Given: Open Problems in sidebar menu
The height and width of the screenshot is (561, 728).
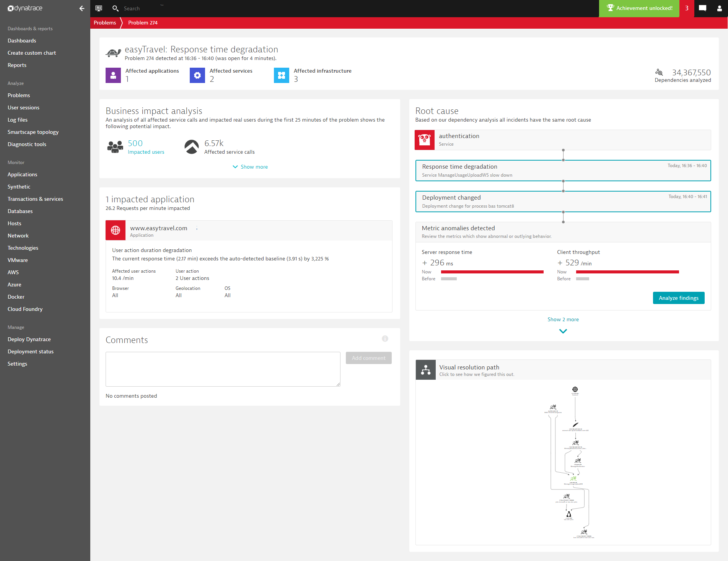Looking at the screenshot, I should click(x=19, y=95).
